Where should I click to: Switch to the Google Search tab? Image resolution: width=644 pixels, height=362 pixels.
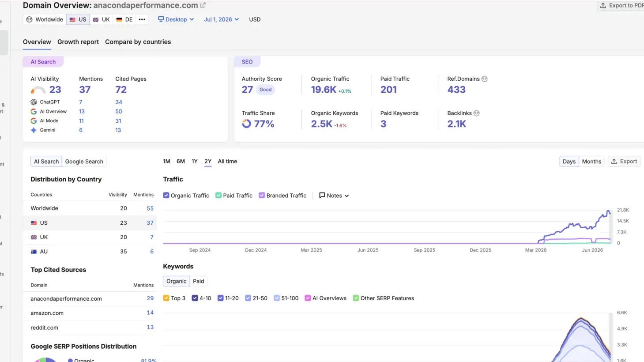coord(84,162)
